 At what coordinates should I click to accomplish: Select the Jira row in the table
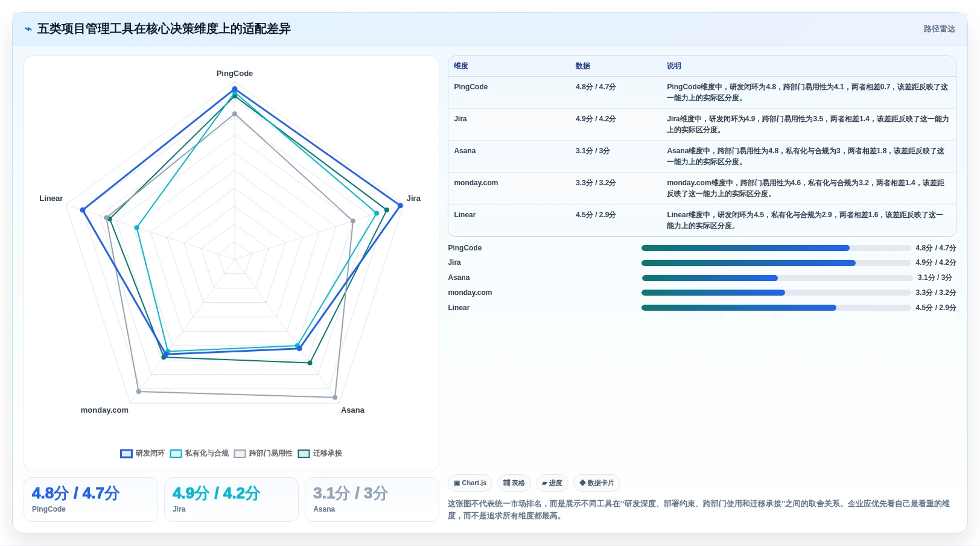click(x=702, y=124)
